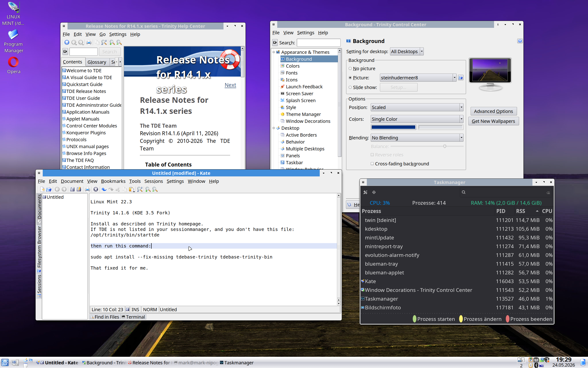Click the Save As icon in Kate toolbar

pyautogui.click(x=79, y=189)
